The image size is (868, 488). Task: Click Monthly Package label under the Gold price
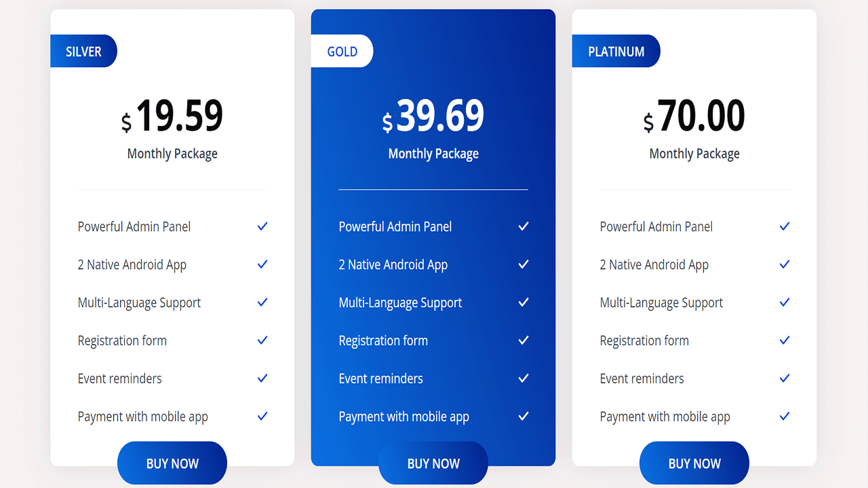pyautogui.click(x=433, y=154)
